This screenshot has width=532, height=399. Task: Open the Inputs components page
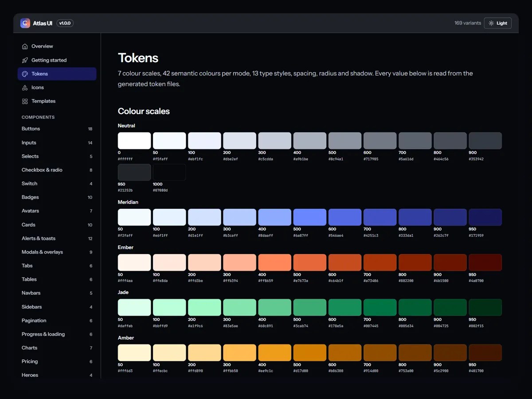click(x=57, y=142)
